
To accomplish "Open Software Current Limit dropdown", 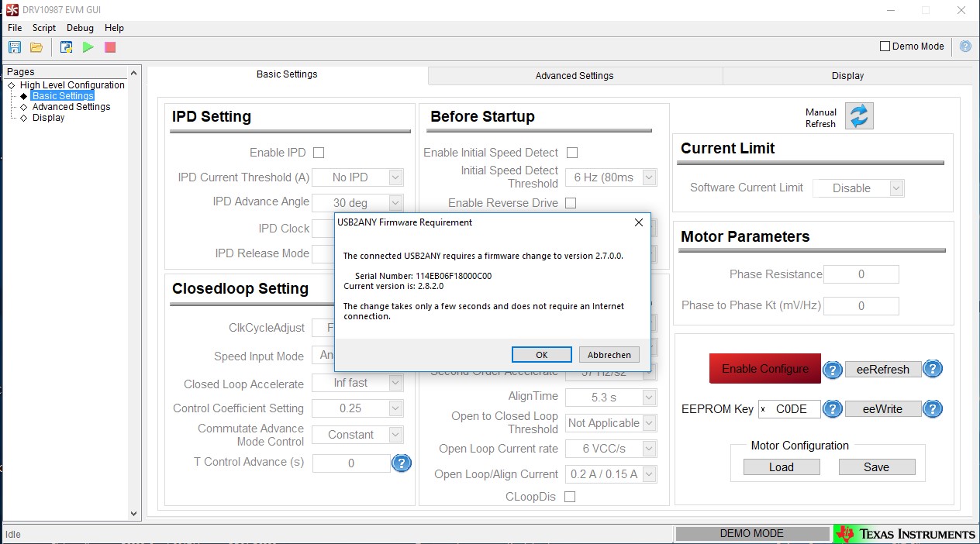I will click(897, 188).
